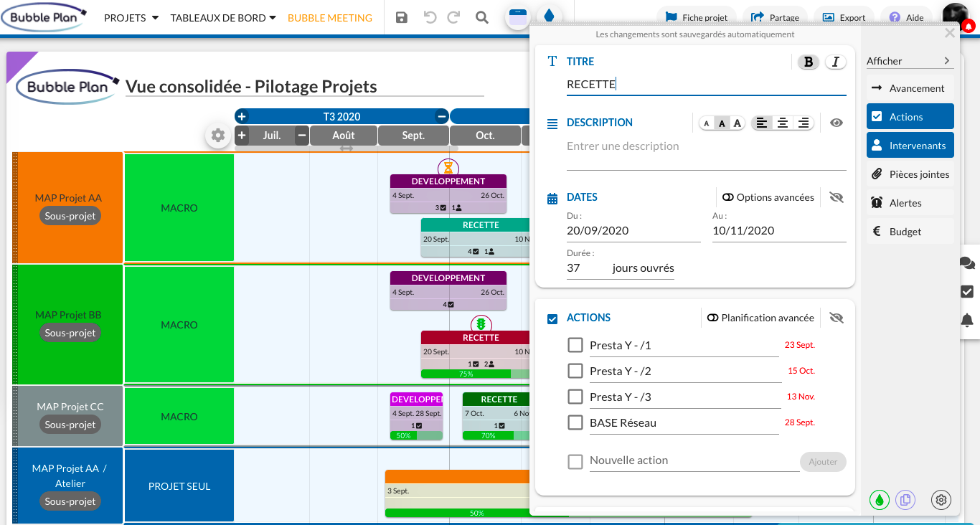The width and height of the screenshot is (980, 525).
Task: Select the Avancement section tab
Action: [910, 88]
